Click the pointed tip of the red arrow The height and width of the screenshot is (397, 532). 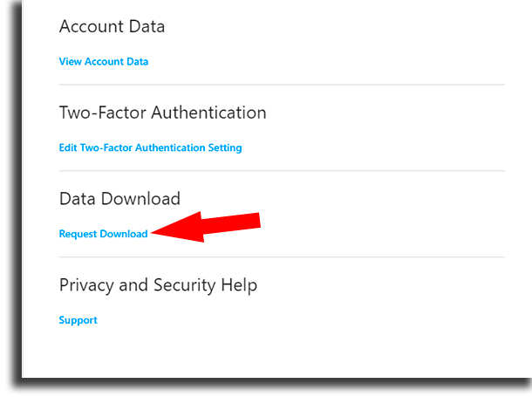coord(153,232)
